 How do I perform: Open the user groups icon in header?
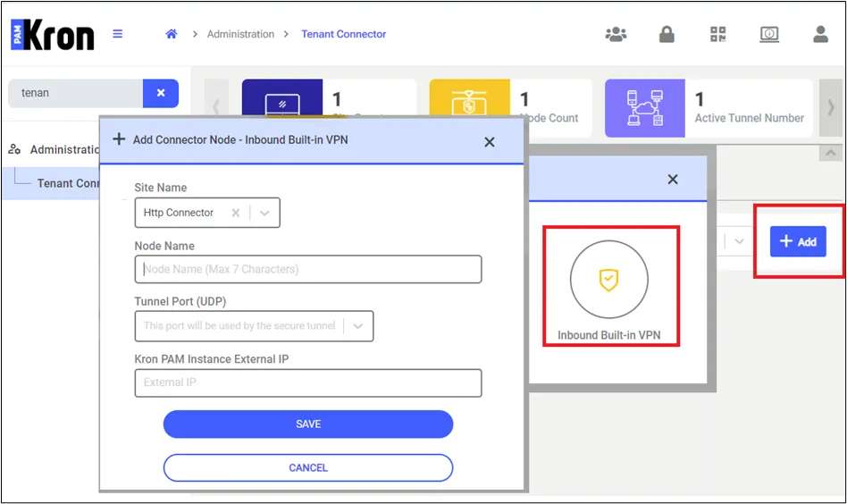click(616, 35)
